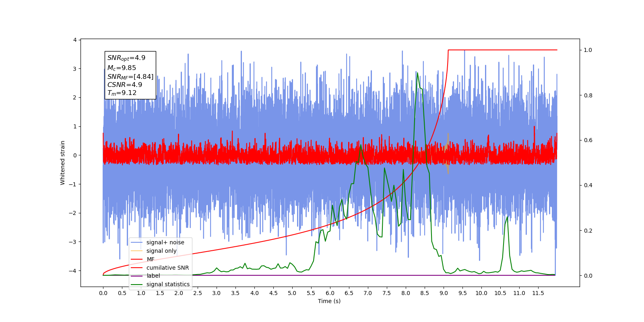Screen dimensions: 644x322
Task: Click the 'label' legend entry
Action: click(145, 276)
